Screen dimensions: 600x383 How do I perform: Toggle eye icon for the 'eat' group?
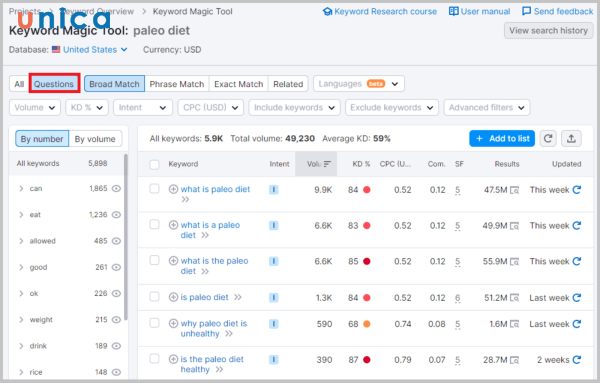116,215
